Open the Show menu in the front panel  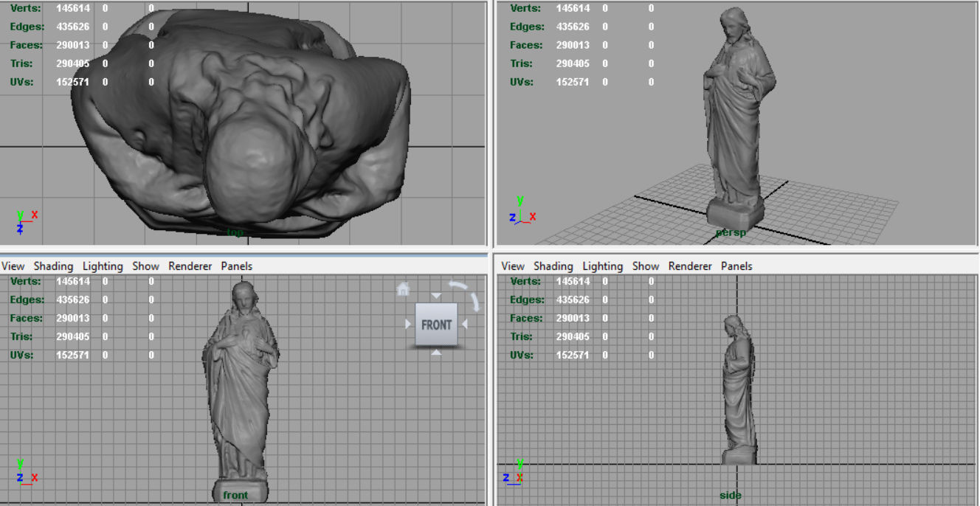pos(145,266)
